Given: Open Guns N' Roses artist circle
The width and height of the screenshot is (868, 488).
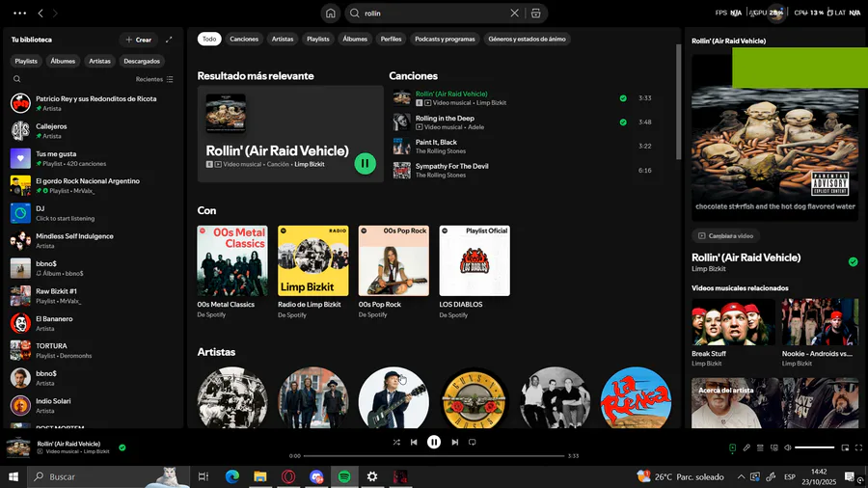Looking at the screenshot, I should click(x=475, y=397).
